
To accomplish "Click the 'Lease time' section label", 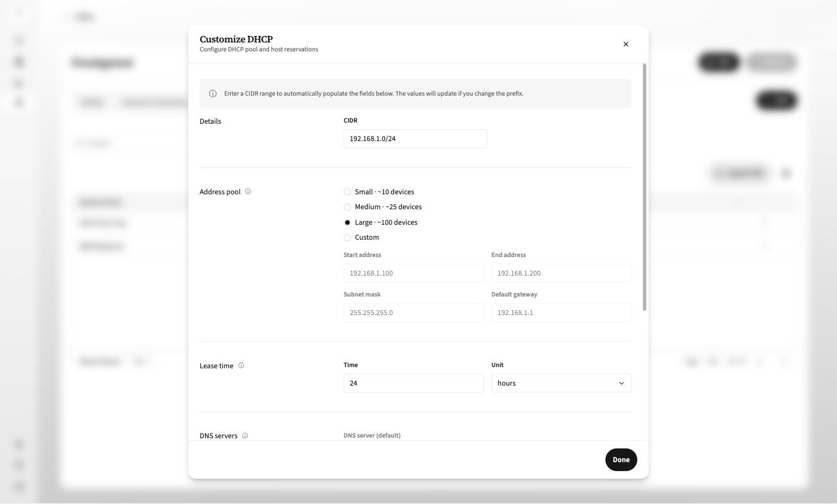I will pyautogui.click(x=216, y=366).
